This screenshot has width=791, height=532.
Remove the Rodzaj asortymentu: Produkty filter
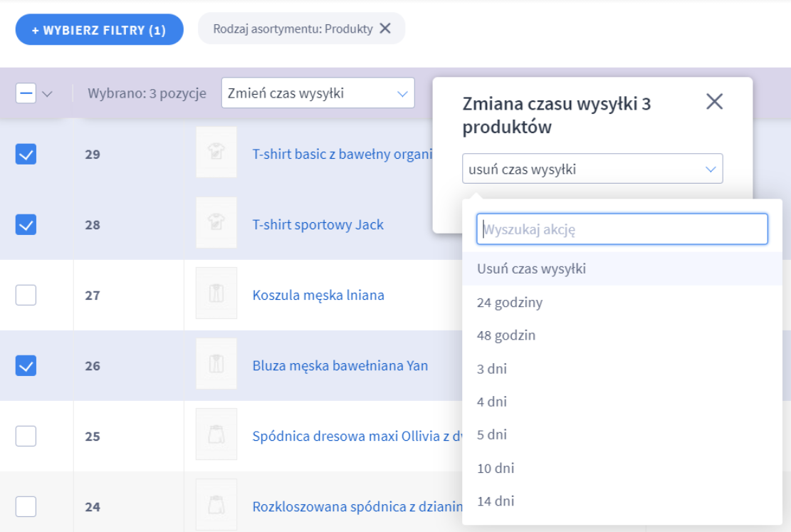384,30
